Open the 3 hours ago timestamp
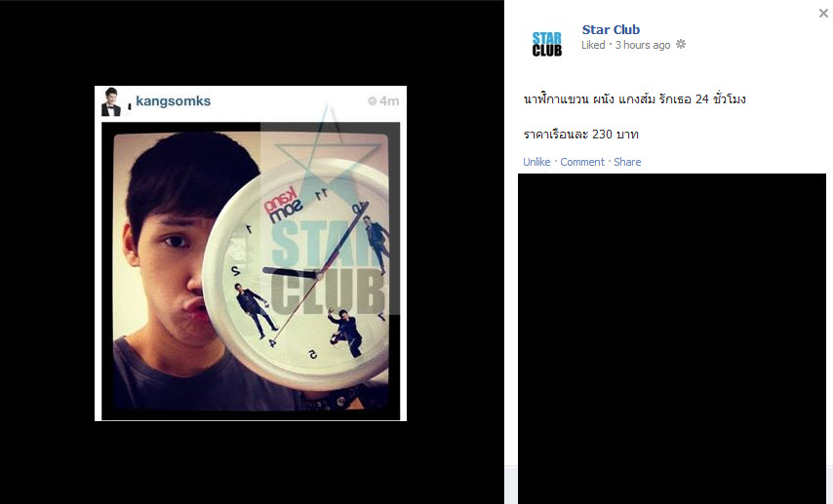The height and width of the screenshot is (504, 833). (642, 45)
